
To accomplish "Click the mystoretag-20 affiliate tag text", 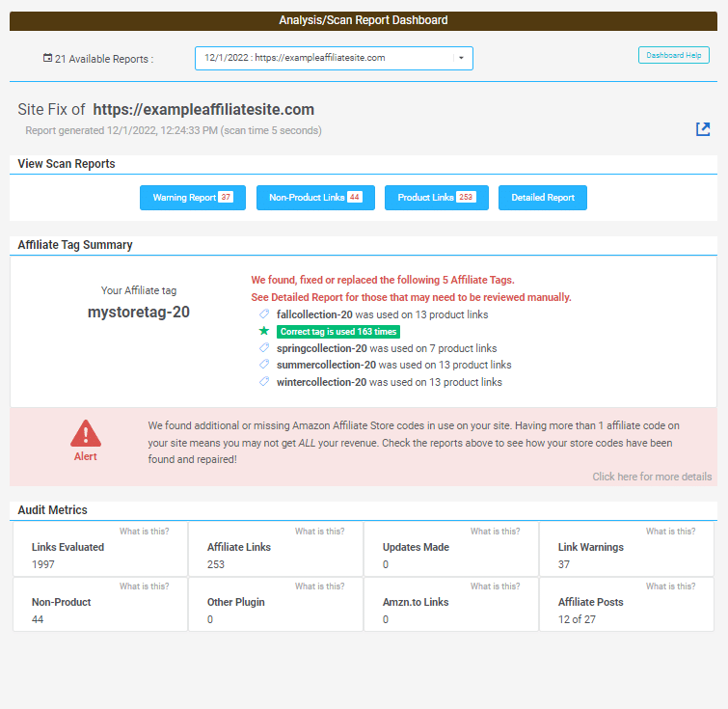I will [x=138, y=312].
